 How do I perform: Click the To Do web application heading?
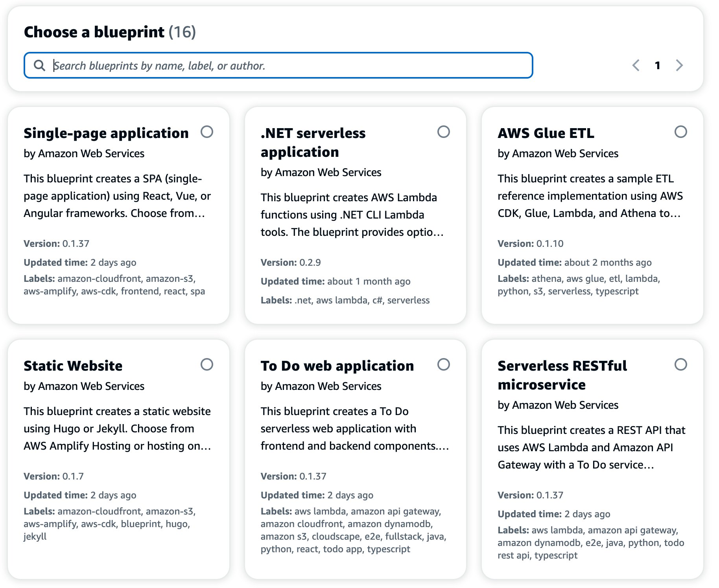[x=337, y=366]
